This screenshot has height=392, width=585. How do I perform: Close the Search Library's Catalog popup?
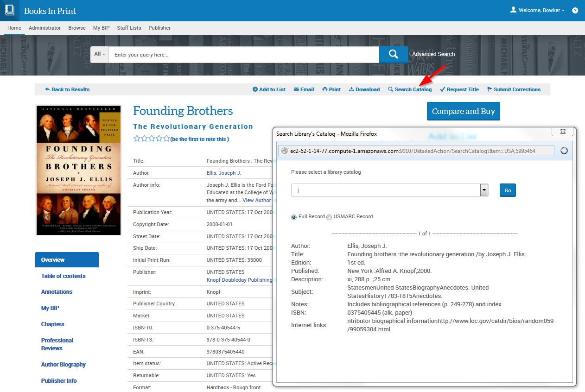click(x=562, y=132)
